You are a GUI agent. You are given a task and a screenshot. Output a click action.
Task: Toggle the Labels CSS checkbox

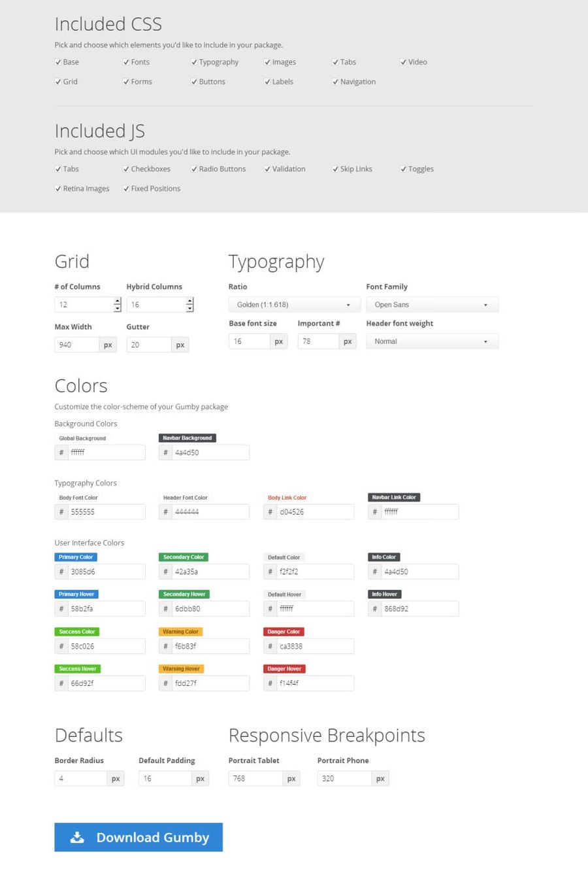pos(267,82)
